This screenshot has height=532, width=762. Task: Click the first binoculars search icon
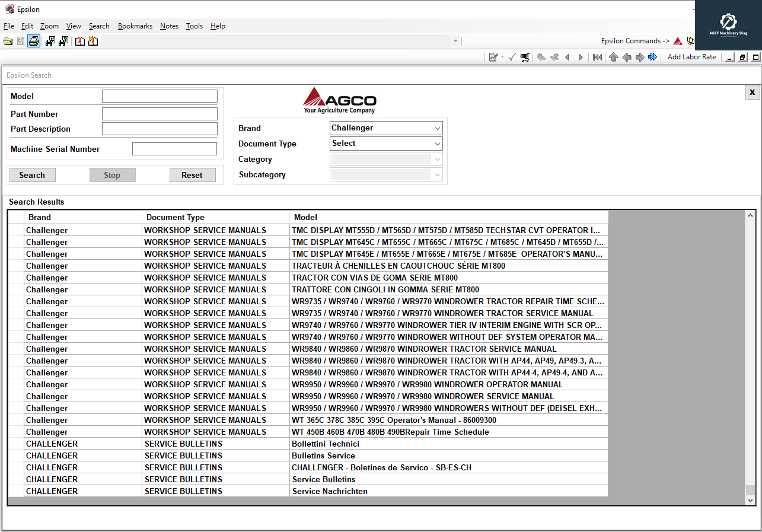50,41
